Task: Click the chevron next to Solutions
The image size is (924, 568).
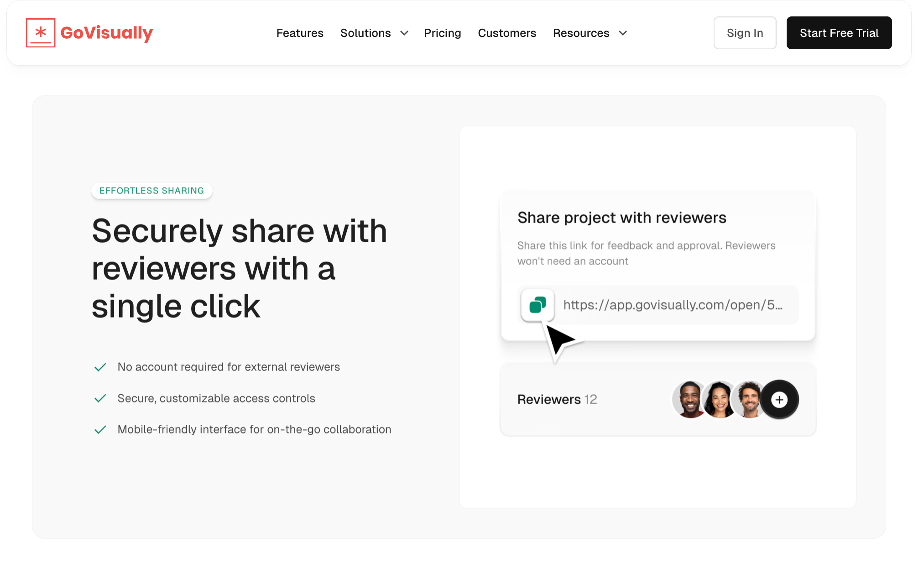Action: [x=403, y=33]
